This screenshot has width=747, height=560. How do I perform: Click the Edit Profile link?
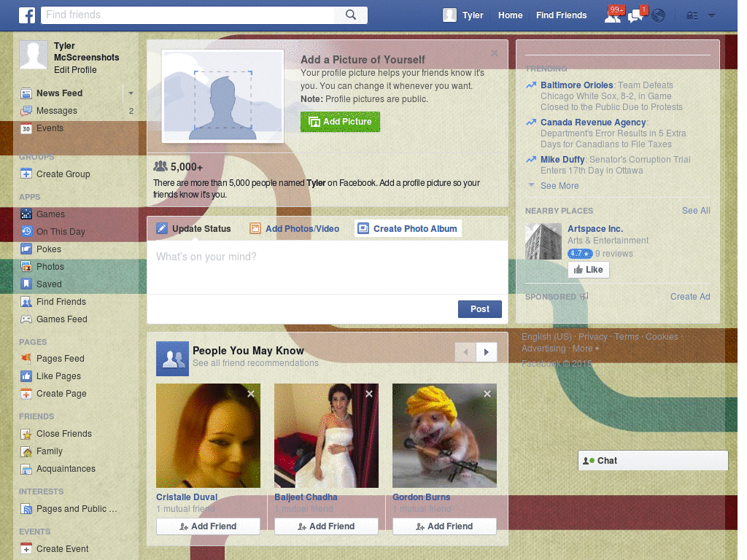(75, 70)
